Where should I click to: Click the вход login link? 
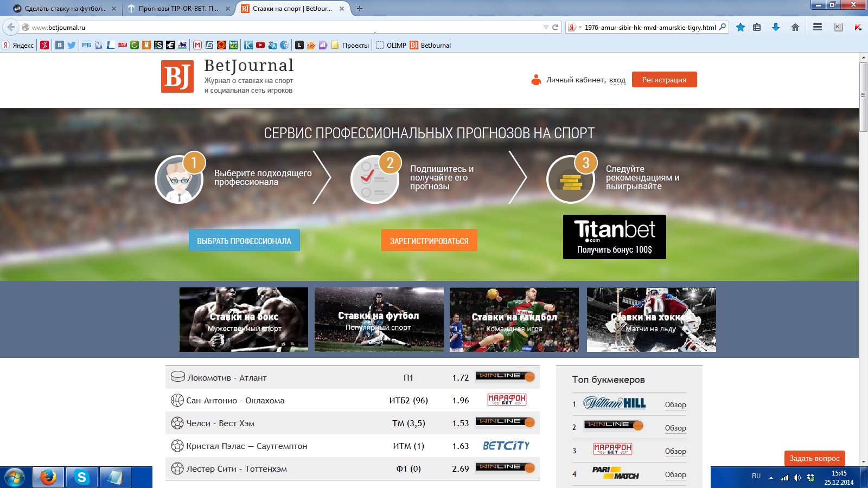tap(617, 80)
